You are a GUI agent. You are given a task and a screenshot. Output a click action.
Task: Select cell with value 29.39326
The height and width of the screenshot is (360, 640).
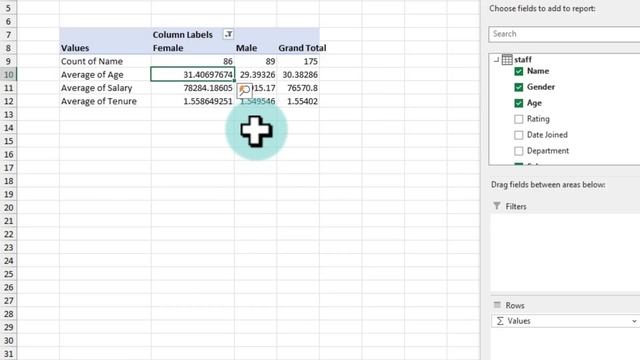[x=256, y=75]
